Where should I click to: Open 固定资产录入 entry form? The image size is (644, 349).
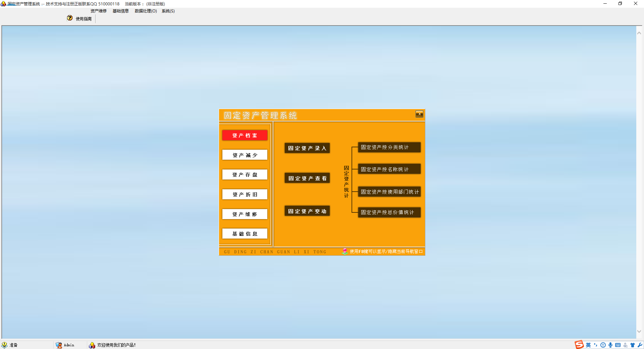(307, 148)
